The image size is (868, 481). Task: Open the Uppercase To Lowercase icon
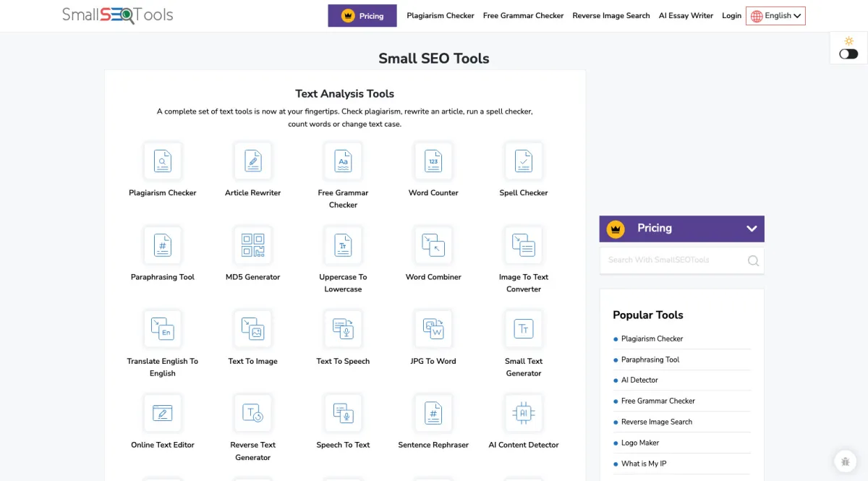point(343,245)
